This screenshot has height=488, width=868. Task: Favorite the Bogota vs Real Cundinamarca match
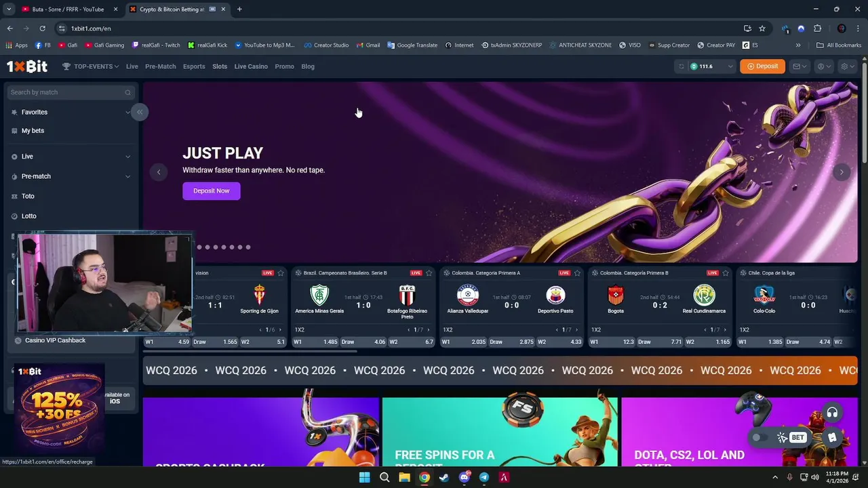(726, 273)
